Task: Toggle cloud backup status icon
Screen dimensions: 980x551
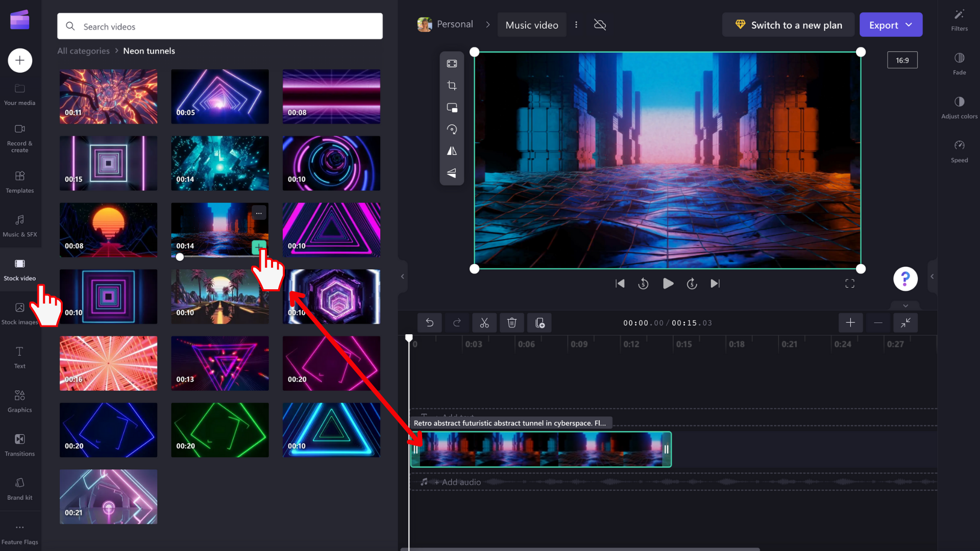Action: (x=600, y=24)
